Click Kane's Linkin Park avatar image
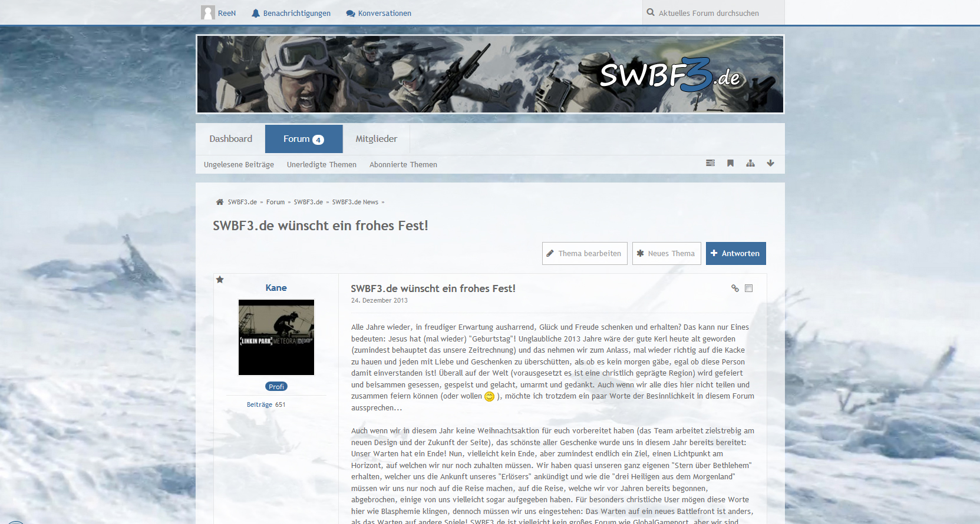Image resolution: width=980 pixels, height=524 pixels. pyautogui.click(x=276, y=337)
